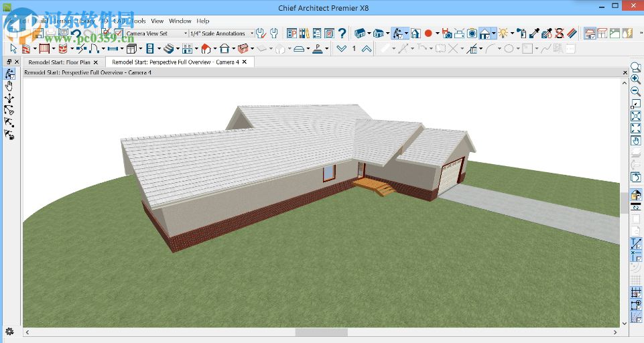Click the Zoom In magnifier on right toolbar
644x343 pixels.
(x=635, y=79)
